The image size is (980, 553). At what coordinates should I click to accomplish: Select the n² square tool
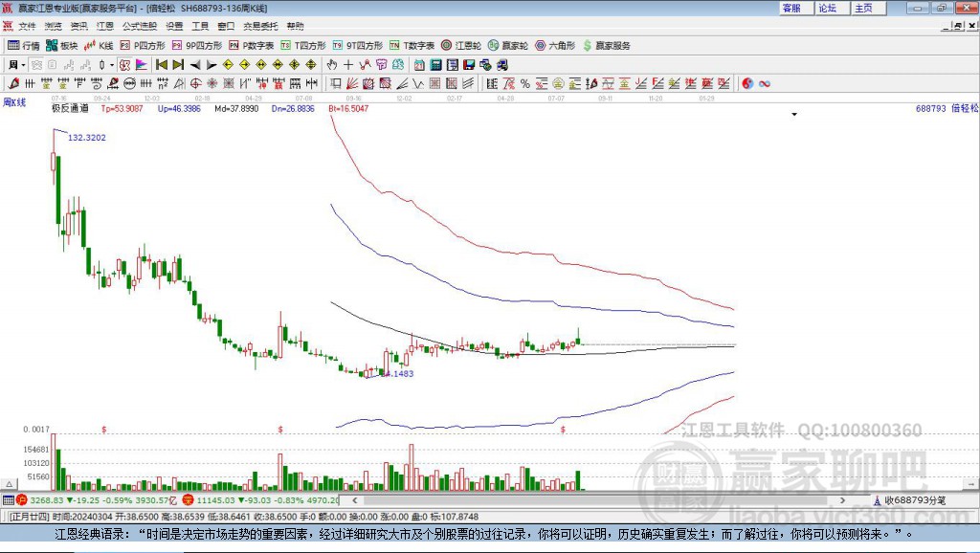pos(163,83)
